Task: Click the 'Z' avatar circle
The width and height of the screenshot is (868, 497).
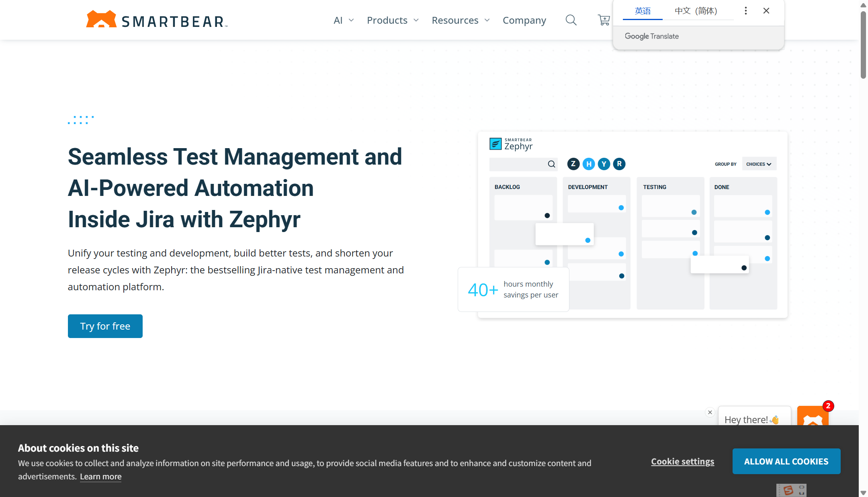Action: point(573,164)
